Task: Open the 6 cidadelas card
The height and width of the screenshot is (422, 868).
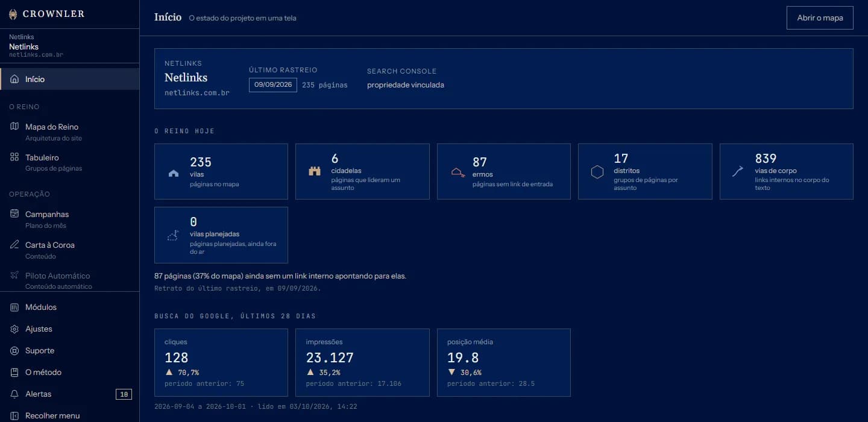Action: (362, 171)
